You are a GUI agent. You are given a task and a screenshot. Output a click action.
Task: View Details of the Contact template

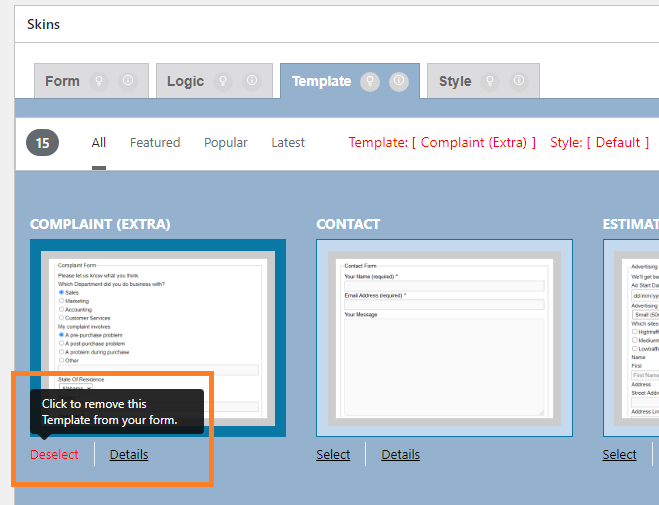coord(400,454)
